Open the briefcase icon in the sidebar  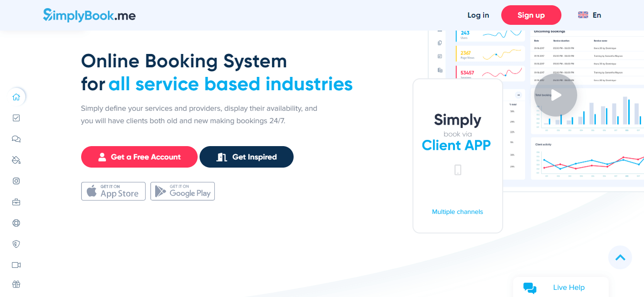[x=16, y=202]
